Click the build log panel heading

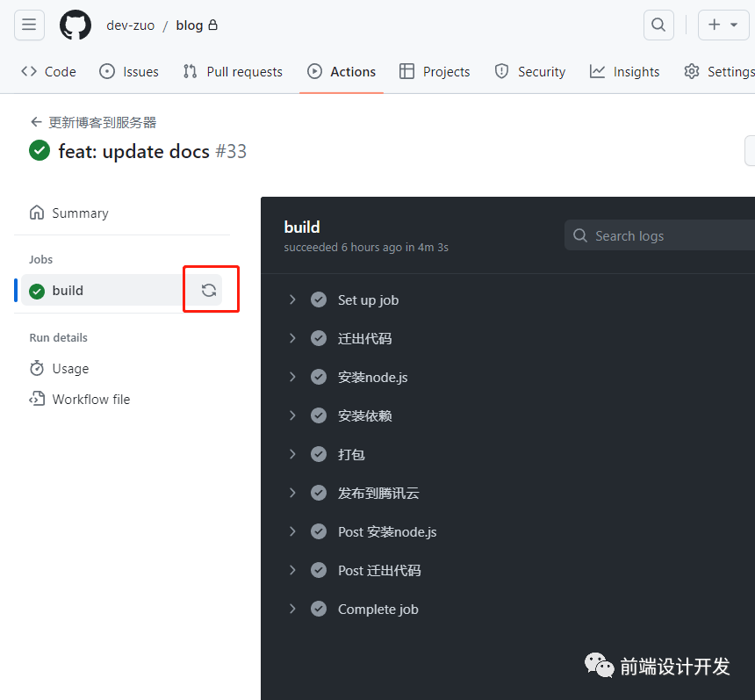click(302, 227)
